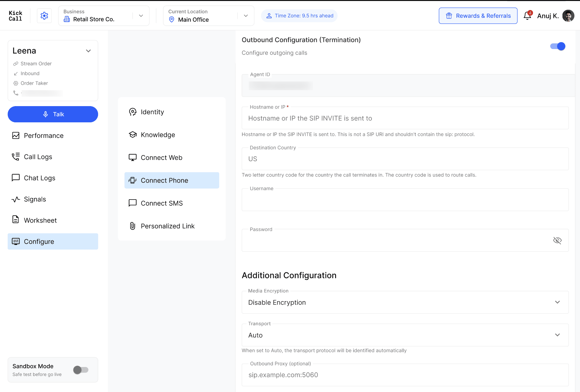Go to Call Logs

tap(53, 157)
